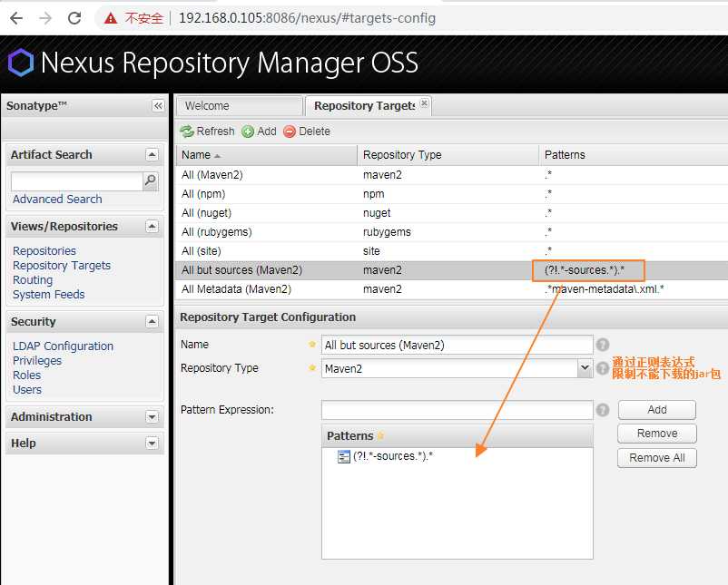Collapse the Views/Repositories panel
728x585 pixels.
[152, 226]
